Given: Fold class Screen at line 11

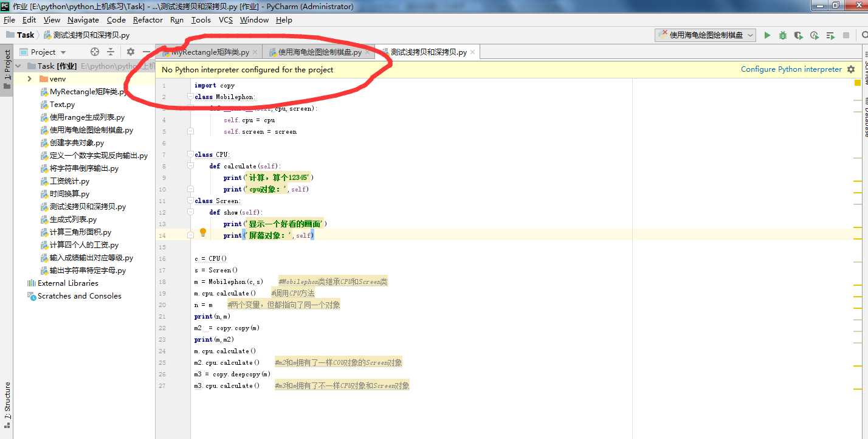Looking at the screenshot, I should 190,201.
